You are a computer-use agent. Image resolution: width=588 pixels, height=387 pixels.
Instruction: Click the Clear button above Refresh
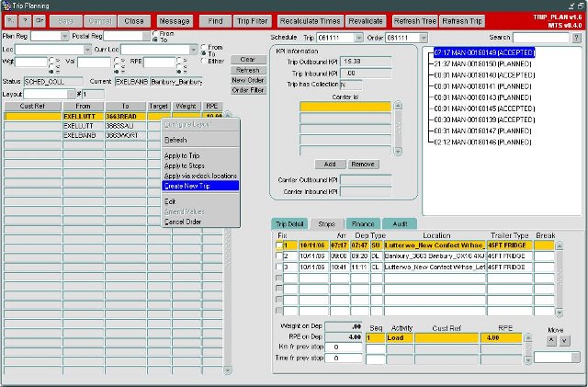point(248,60)
